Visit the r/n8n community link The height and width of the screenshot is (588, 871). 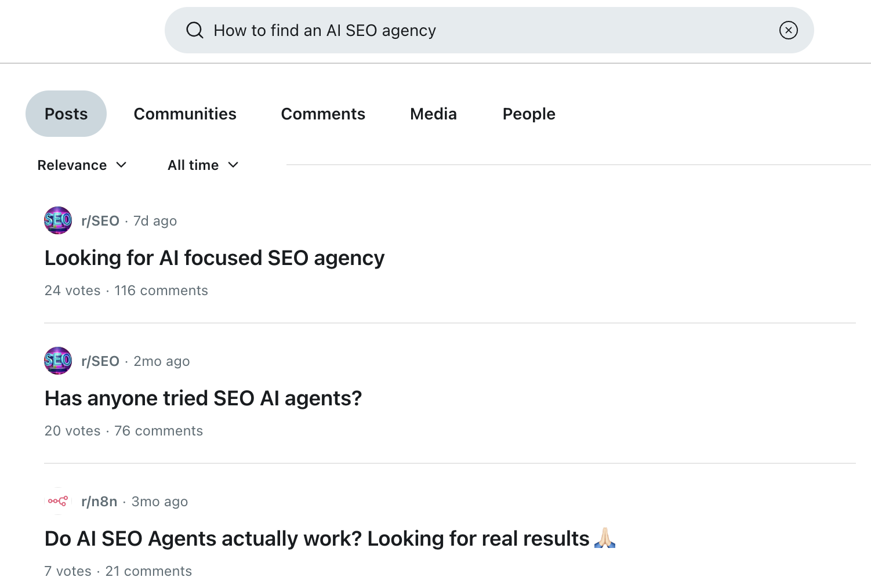(x=99, y=502)
